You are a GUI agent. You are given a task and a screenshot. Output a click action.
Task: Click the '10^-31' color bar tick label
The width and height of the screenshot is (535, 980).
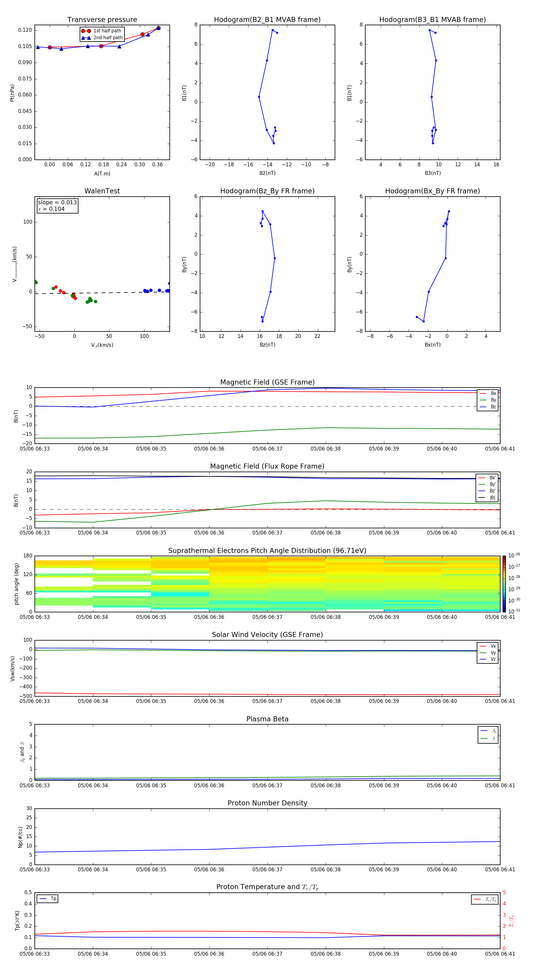(514, 611)
